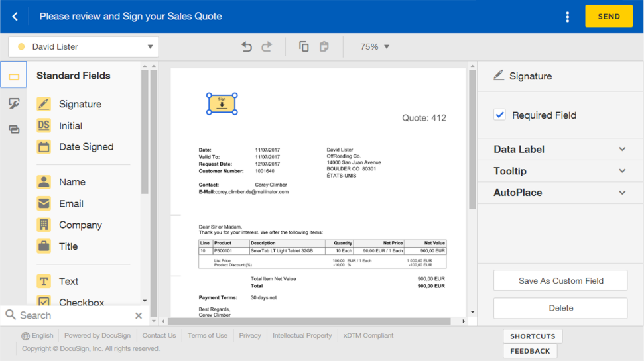
Task: Click the document scroll down arrow
Action: coord(472,312)
